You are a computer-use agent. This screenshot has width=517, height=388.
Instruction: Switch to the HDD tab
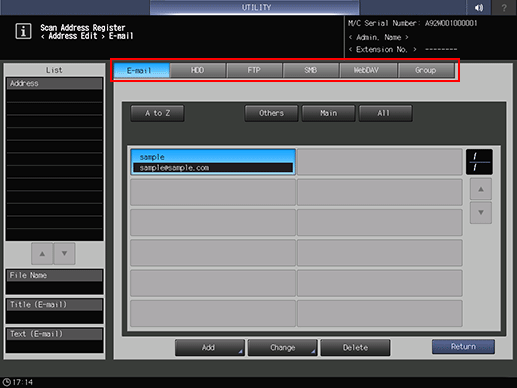(x=198, y=70)
